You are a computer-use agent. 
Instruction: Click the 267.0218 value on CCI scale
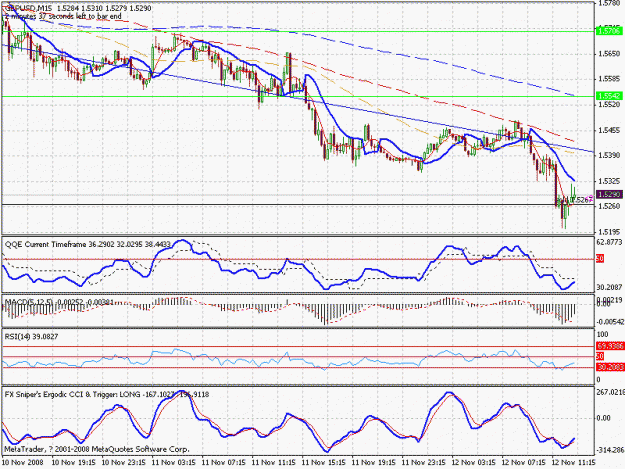611,392
